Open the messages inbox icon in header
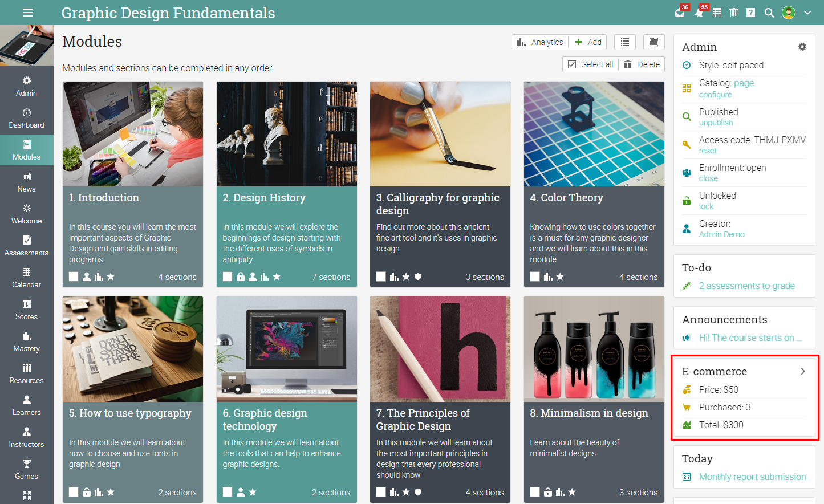This screenshot has height=504, width=824. [680, 13]
